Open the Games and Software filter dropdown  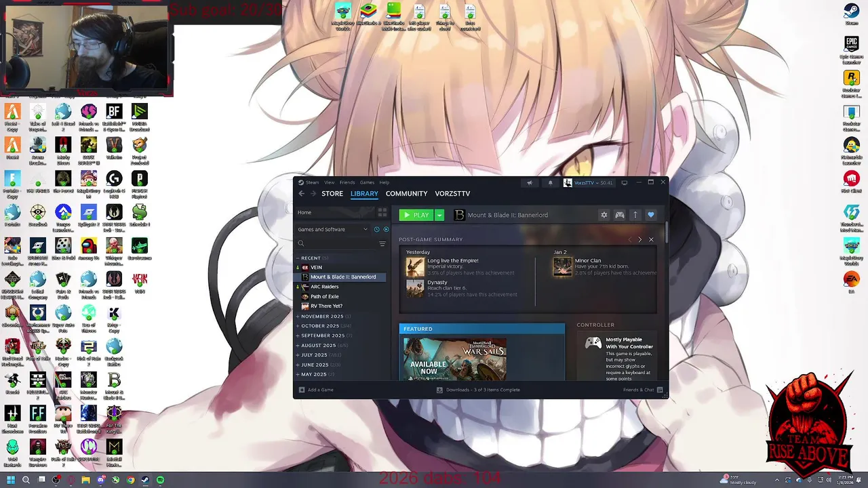coord(333,229)
